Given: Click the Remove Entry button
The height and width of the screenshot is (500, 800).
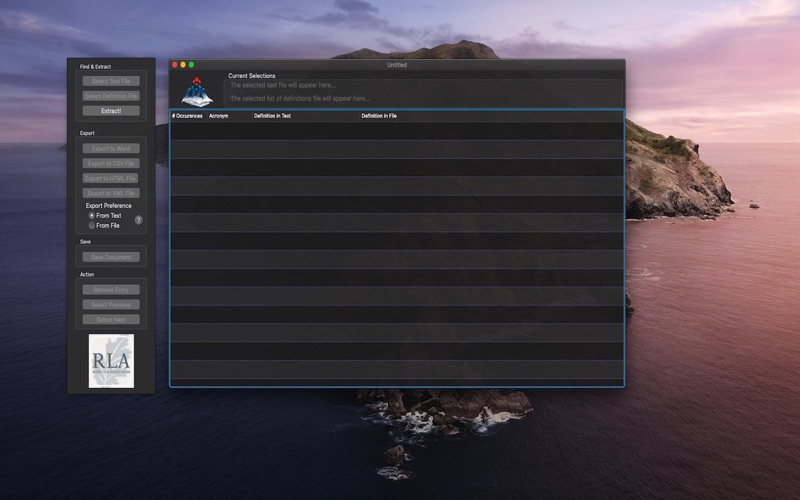Looking at the screenshot, I should coord(111,290).
